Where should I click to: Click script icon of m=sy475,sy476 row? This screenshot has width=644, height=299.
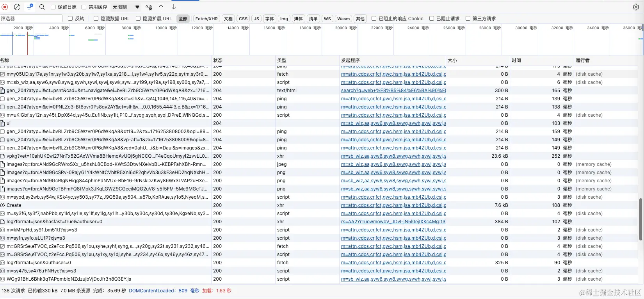point(3,271)
